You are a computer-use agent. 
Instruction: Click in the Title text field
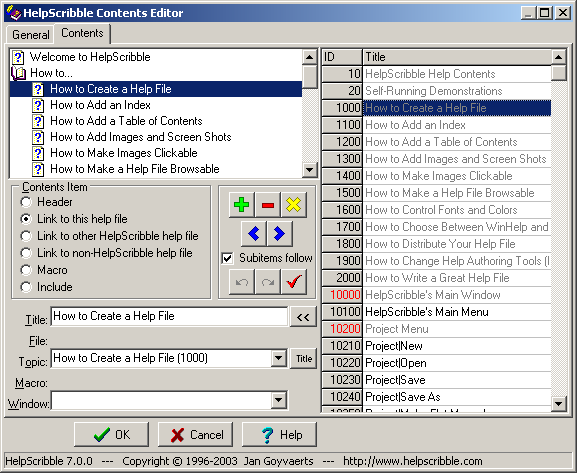(169, 317)
